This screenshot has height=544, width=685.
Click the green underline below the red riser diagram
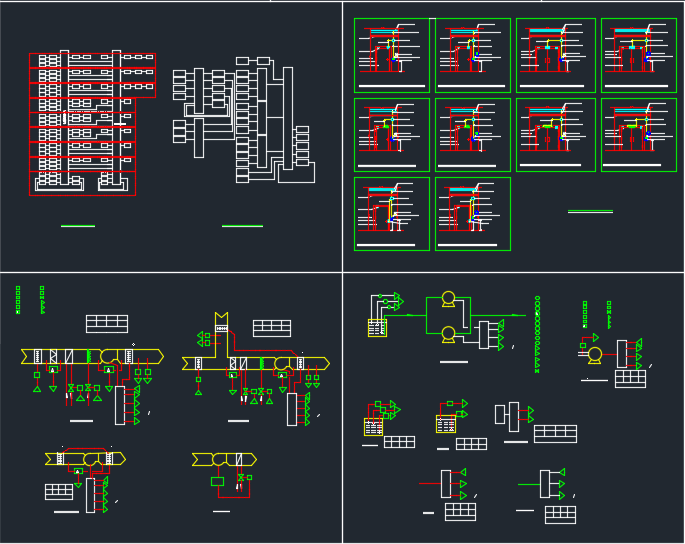(78, 226)
